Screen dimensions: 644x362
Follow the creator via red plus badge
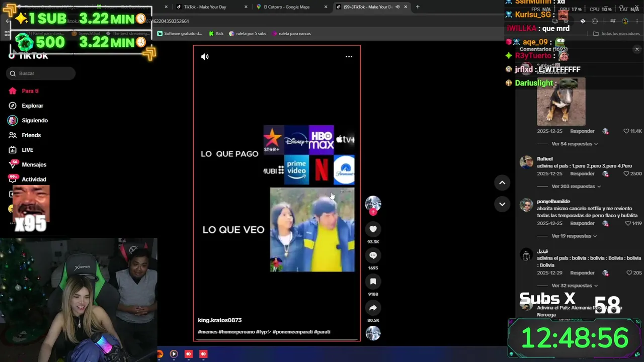click(x=373, y=212)
